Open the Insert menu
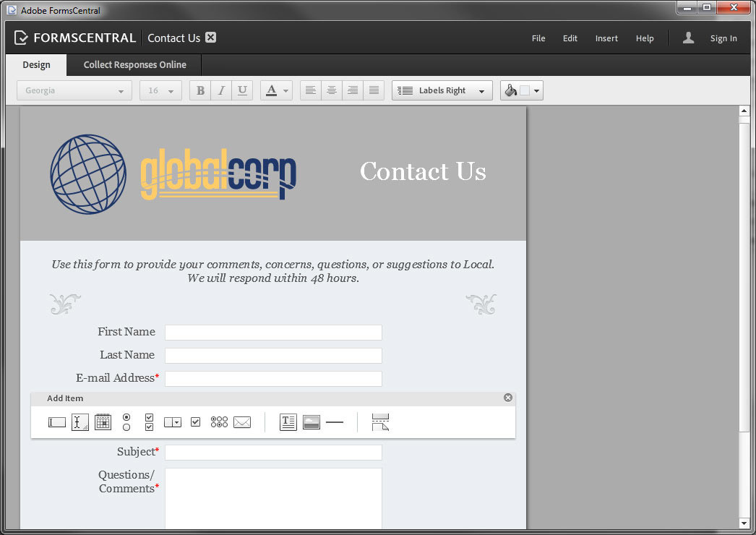Viewport: 756px width, 535px height. click(606, 38)
